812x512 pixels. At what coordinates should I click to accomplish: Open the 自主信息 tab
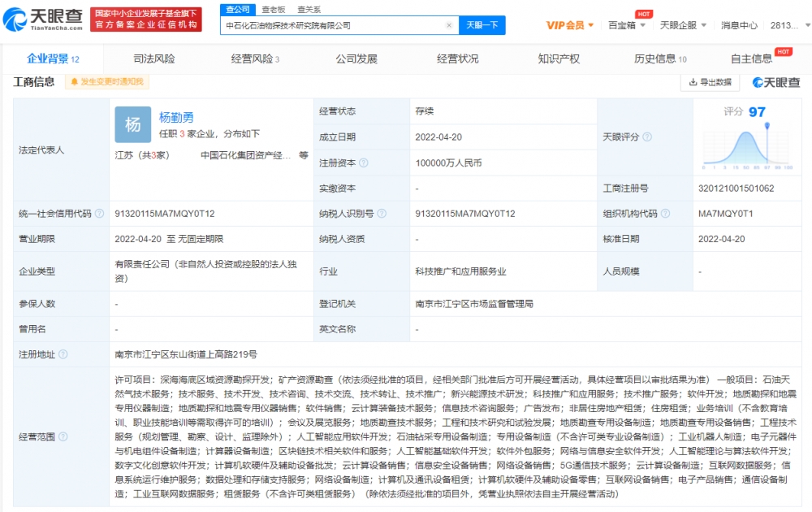[x=751, y=59]
